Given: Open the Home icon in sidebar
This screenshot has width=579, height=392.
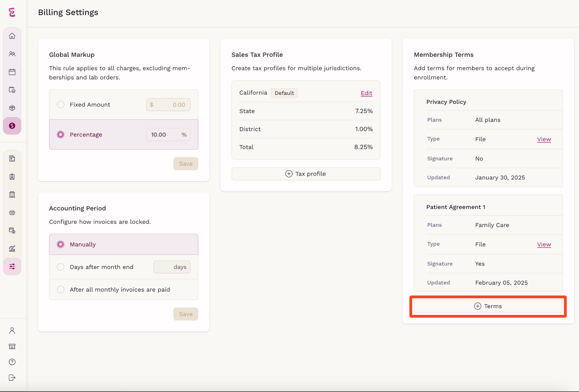Looking at the screenshot, I should [12, 36].
